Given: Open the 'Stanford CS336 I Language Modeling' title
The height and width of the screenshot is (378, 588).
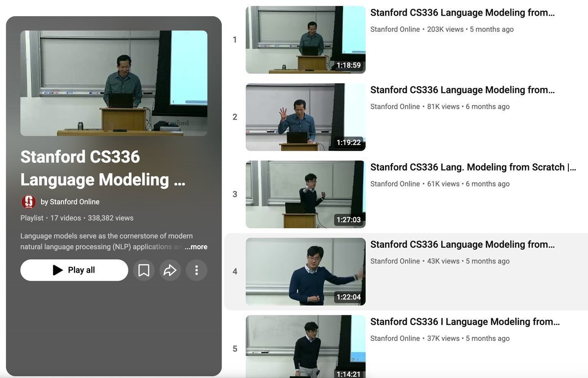Looking at the screenshot, I should pyautogui.click(x=465, y=322).
